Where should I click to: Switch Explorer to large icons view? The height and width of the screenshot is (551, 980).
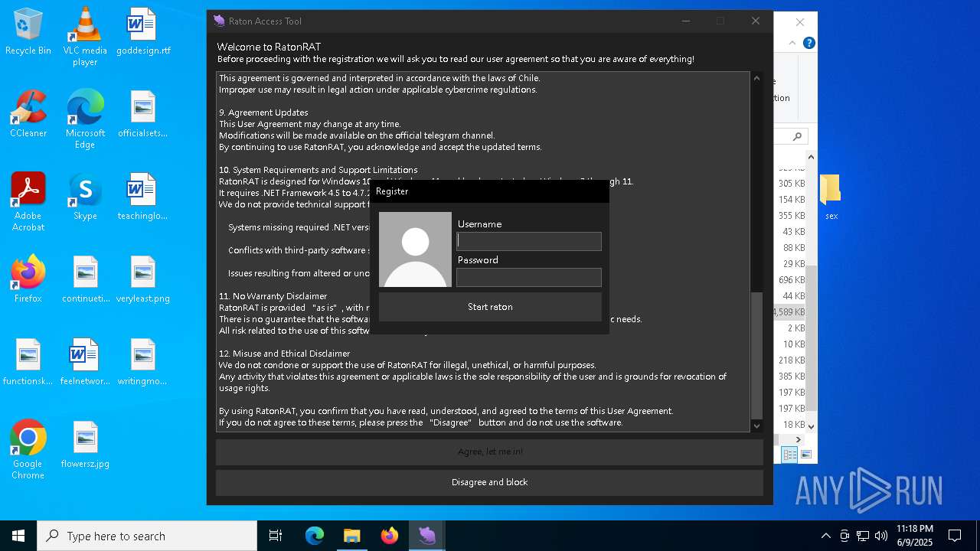click(x=805, y=455)
